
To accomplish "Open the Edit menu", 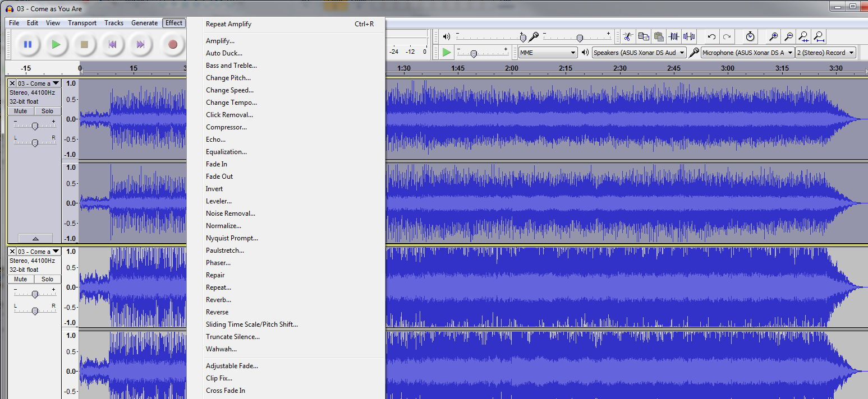I will (x=33, y=23).
